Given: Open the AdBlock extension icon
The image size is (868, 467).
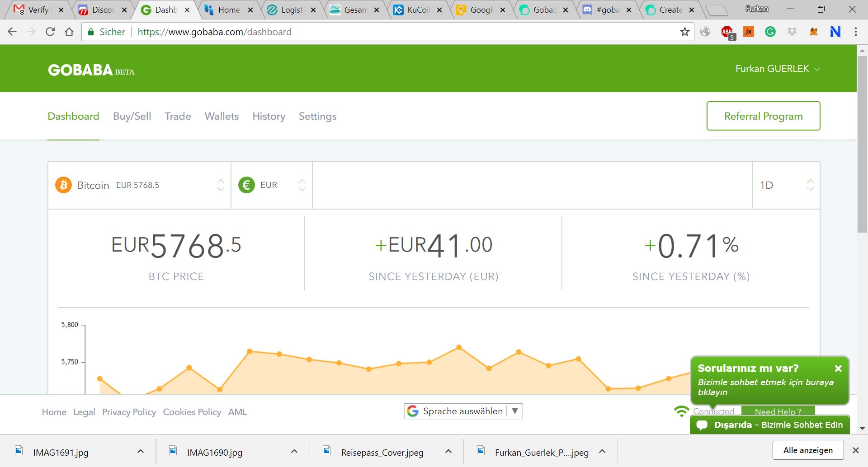Looking at the screenshot, I should pyautogui.click(x=728, y=33).
